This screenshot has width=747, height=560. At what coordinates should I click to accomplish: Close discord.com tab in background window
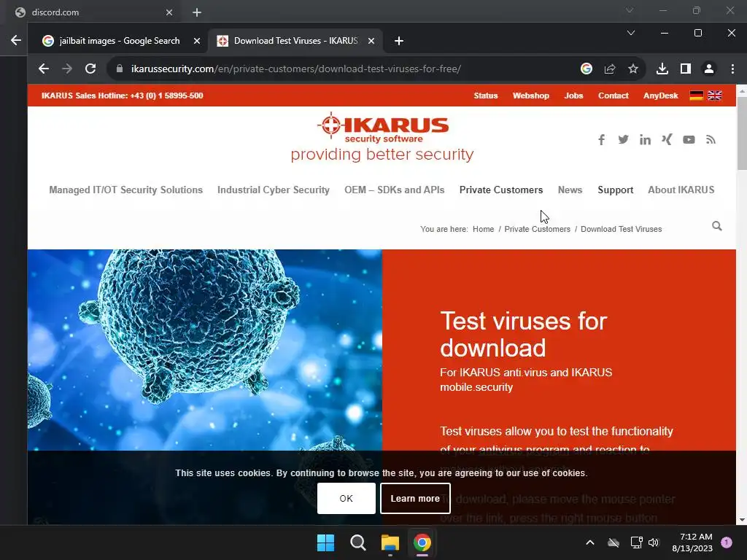point(169,12)
